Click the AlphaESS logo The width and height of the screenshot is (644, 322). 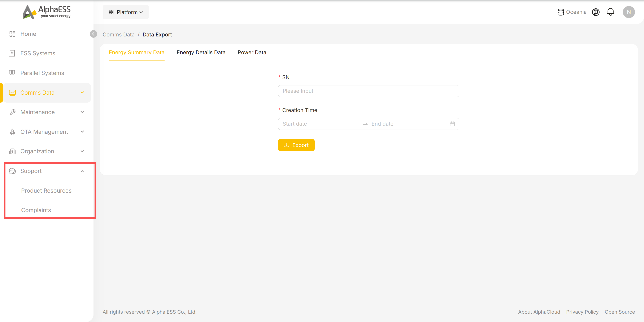click(47, 12)
